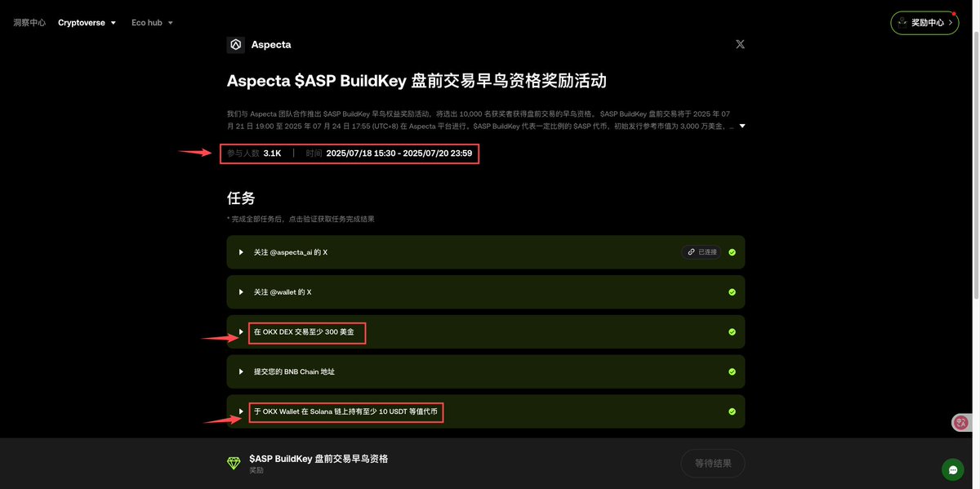Click the Aspecta project name
Viewport: 980px width, 489px height.
pyautogui.click(x=271, y=45)
